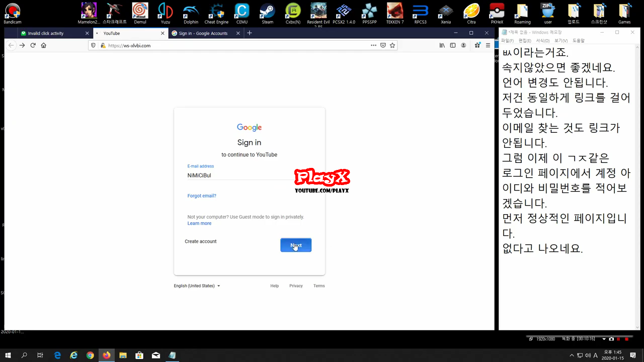This screenshot has height=362, width=644.
Task: Open the CEMU desktop icon
Action: click(x=242, y=13)
